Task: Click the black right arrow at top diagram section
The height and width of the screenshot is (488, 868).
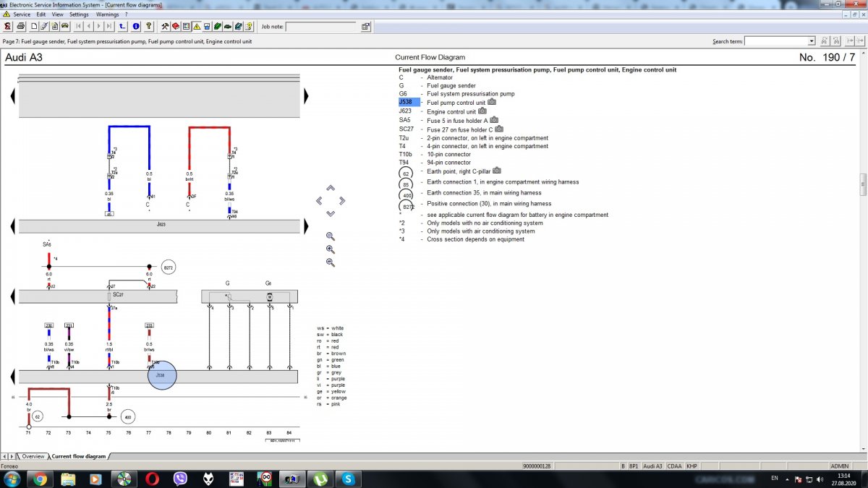Action: click(305, 95)
